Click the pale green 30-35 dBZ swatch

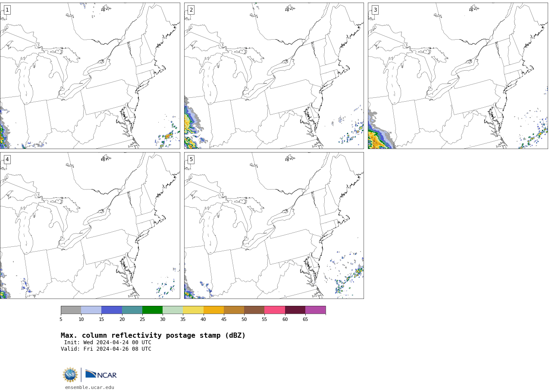[x=172, y=310]
